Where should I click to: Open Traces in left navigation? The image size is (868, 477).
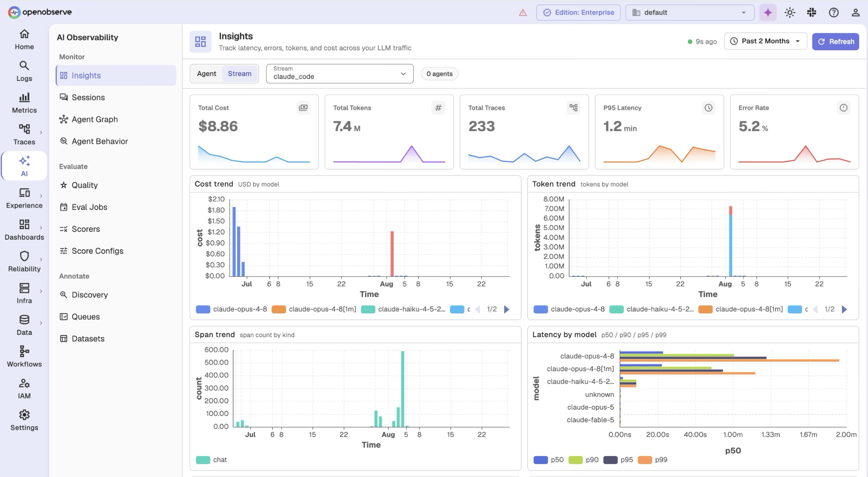click(x=24, y=135)
